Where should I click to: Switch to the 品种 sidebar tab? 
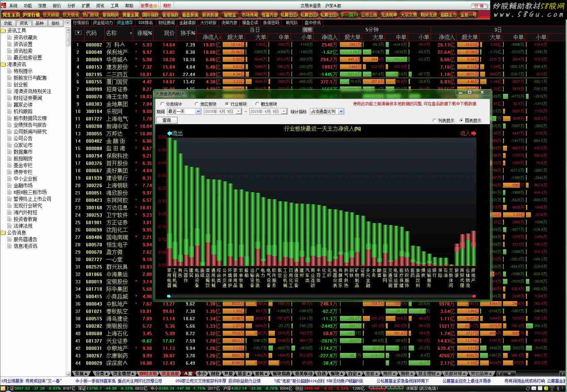[x=40, y=23]
